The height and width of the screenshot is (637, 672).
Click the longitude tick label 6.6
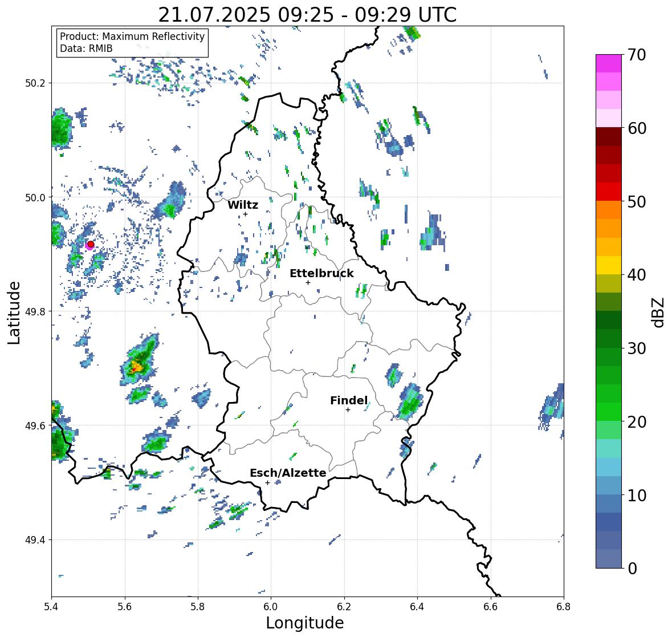[x=491, y=607]
